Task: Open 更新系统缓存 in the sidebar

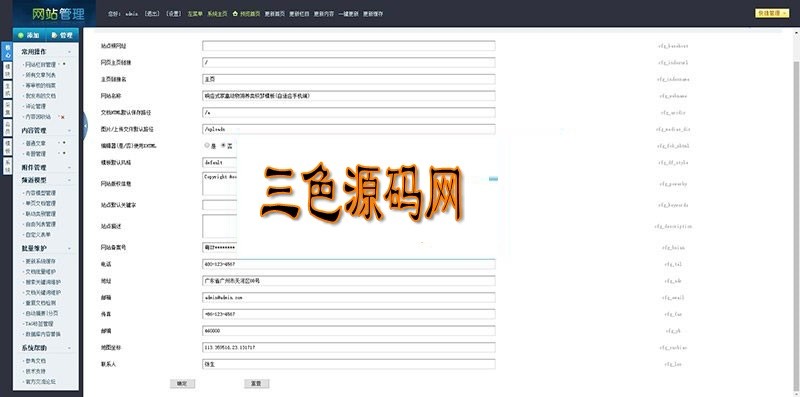Action: 40,261
